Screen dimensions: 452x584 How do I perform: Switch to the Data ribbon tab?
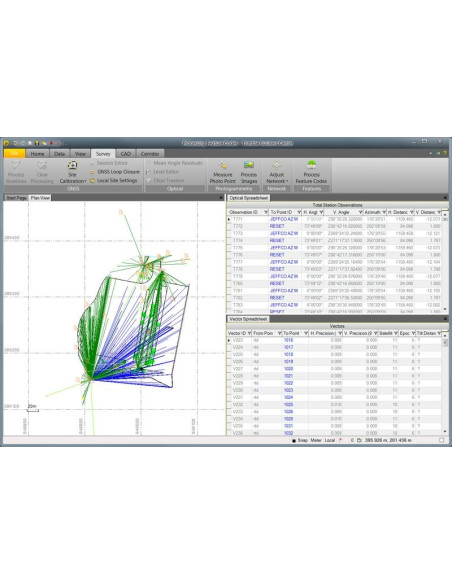point(60,153)
